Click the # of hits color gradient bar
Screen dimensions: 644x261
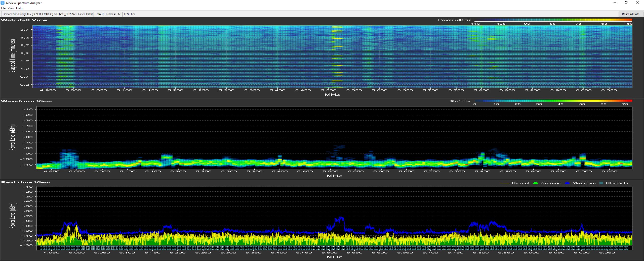coord(553,101)
